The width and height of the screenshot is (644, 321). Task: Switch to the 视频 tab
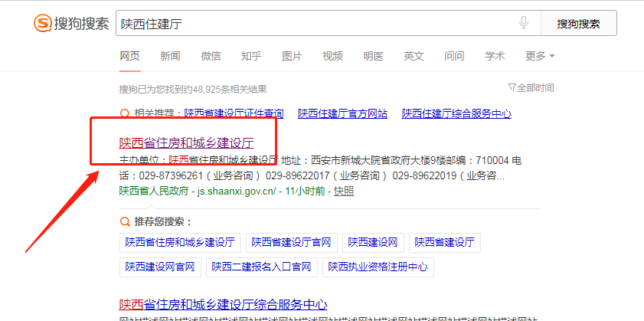332,56
